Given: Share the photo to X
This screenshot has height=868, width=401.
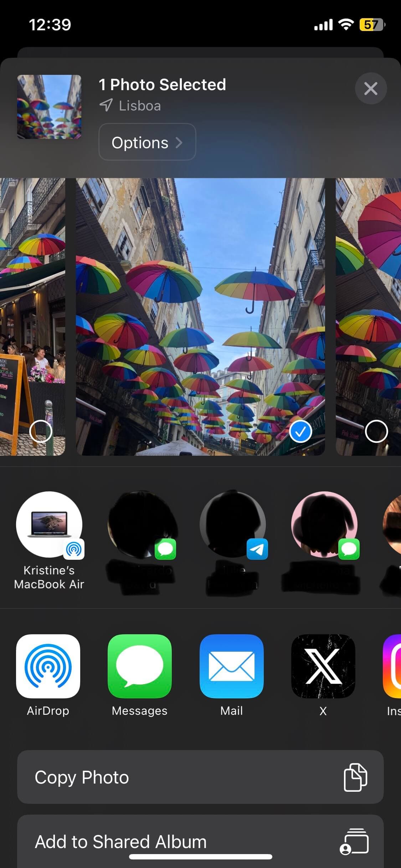Looking at the screenshot, I should (x=323, y=666).
